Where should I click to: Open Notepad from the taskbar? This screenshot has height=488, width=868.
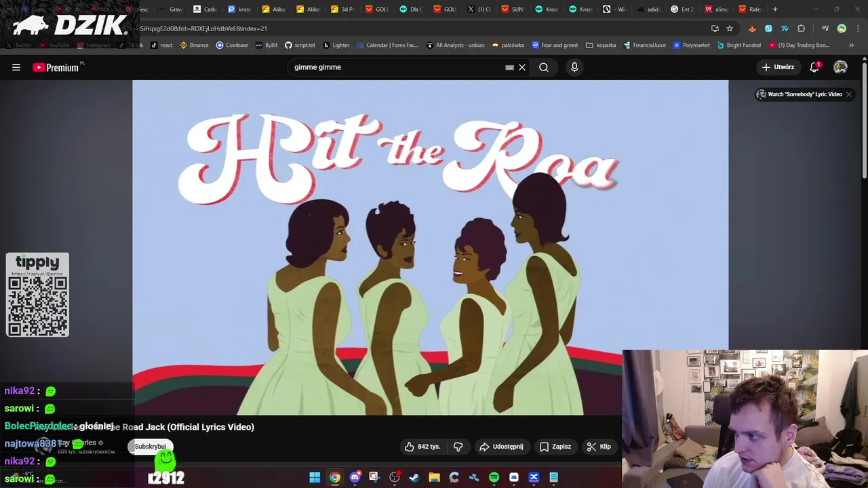pyautogui.click(x=553, y=477)
